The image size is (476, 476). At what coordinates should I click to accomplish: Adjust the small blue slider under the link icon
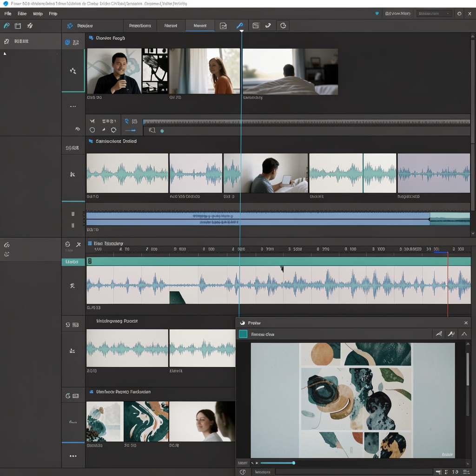click(x=130, y=131)
